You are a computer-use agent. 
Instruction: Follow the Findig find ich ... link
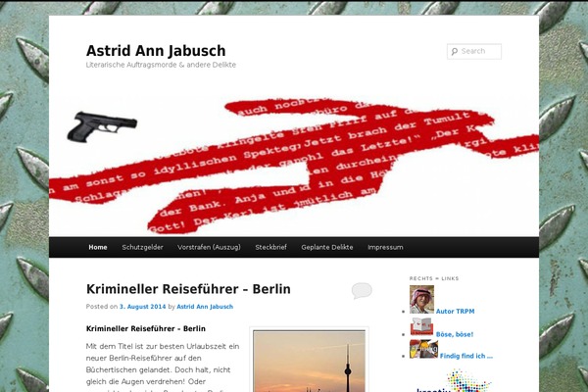pyautogui.click(x=466, y=356)
